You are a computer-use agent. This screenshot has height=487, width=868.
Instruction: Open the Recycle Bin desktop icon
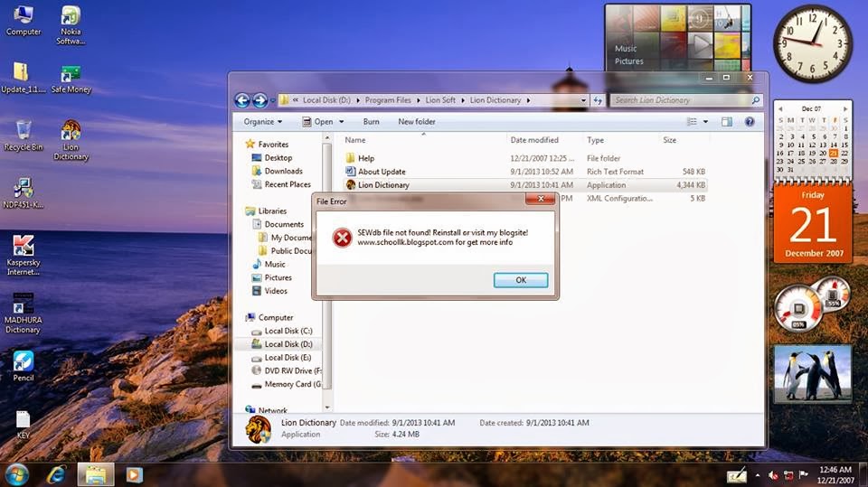(24, 135)
